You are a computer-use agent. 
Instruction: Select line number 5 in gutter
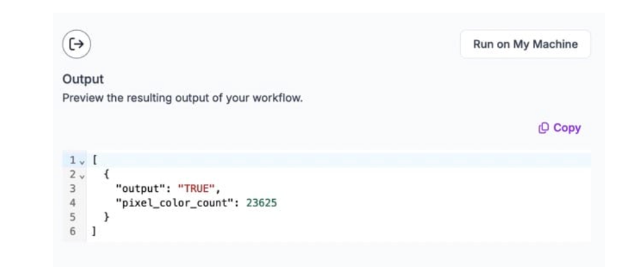click(x=73, y=217)
